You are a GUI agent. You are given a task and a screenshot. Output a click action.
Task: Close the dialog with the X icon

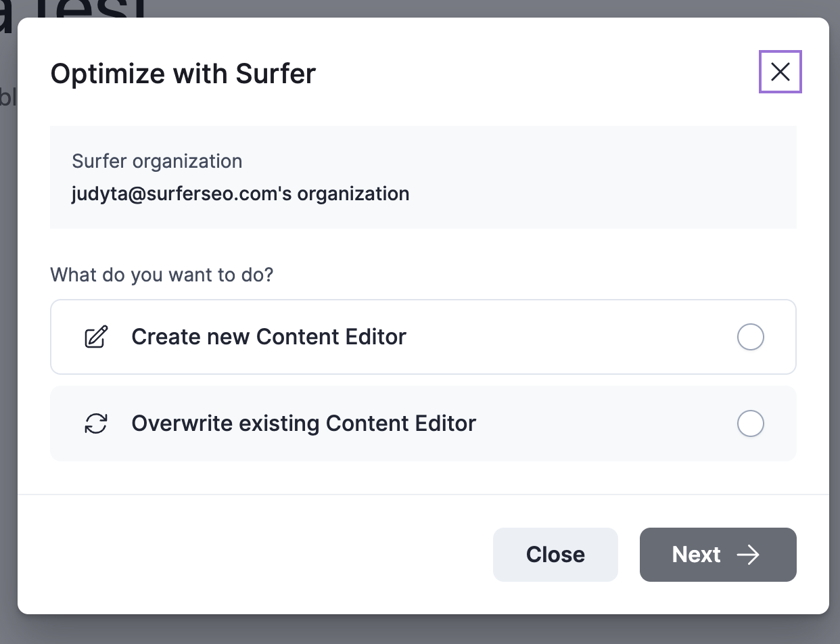click(780, 72)
